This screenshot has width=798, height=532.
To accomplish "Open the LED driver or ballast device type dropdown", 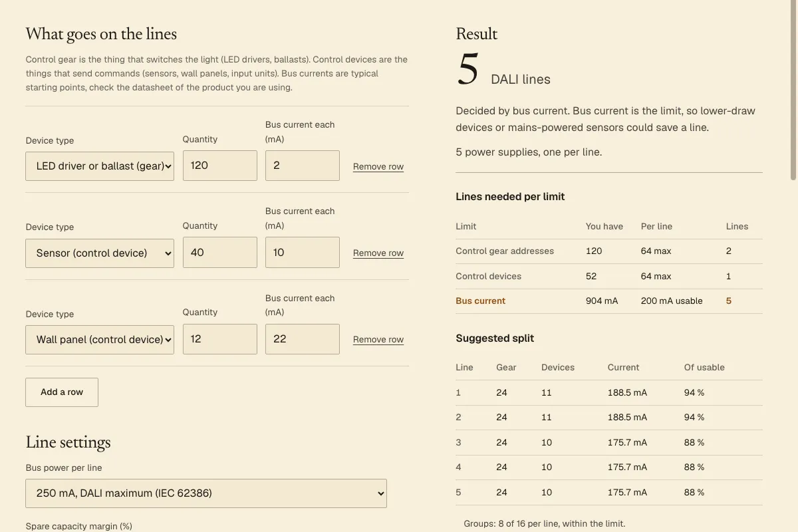I will 100,166.
